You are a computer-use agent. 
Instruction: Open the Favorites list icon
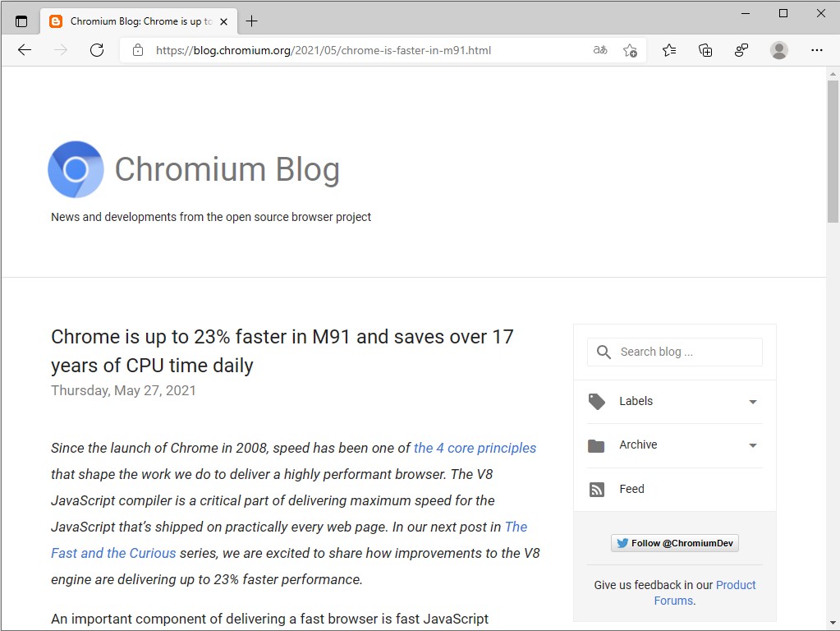coord(669,50)
